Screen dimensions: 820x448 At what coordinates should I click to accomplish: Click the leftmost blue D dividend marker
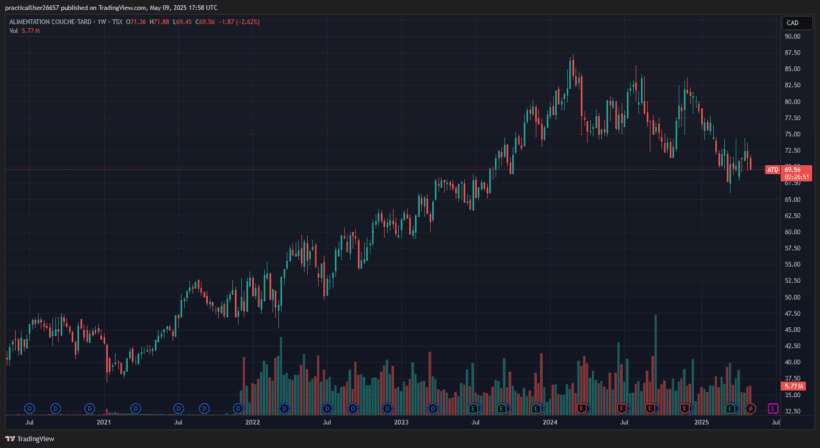click(30, 408)
